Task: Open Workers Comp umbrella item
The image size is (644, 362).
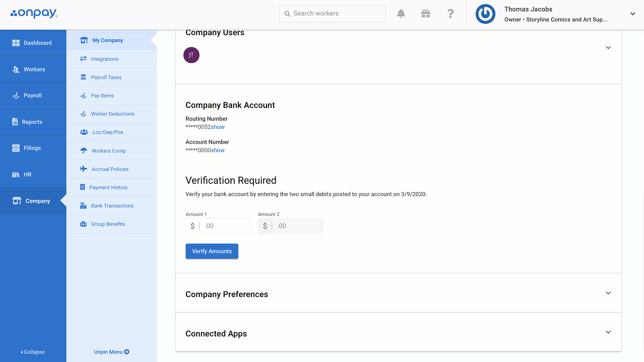Action: click(x=108, y=151)
